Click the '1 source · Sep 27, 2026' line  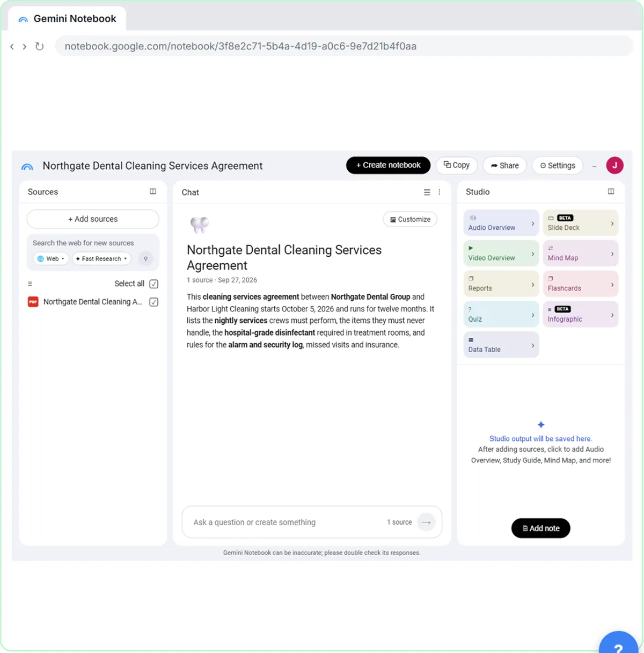click(x=222, y=280)
